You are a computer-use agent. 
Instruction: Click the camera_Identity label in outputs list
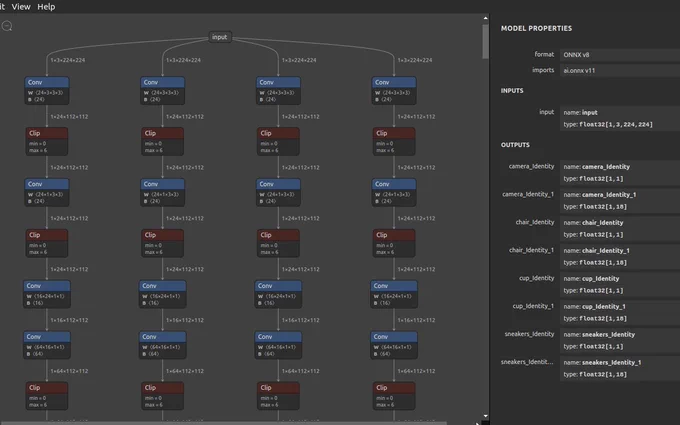(x=531, y=166)
